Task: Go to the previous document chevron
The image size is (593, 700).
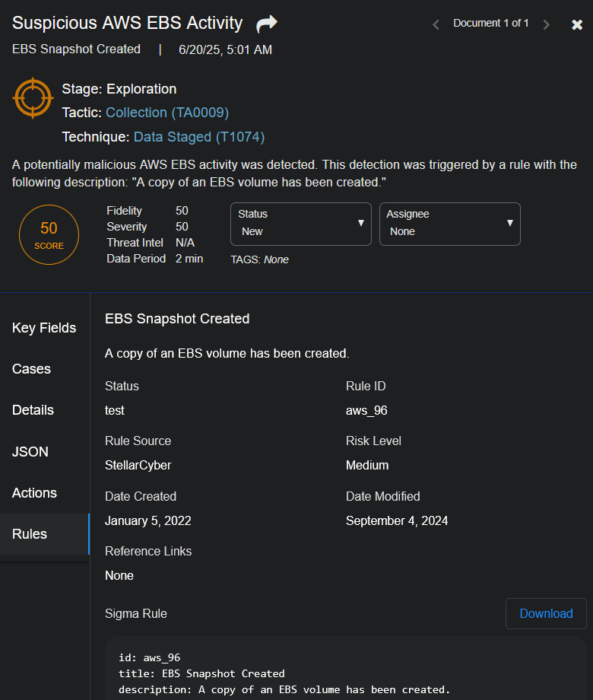Action: click(436, 24)
